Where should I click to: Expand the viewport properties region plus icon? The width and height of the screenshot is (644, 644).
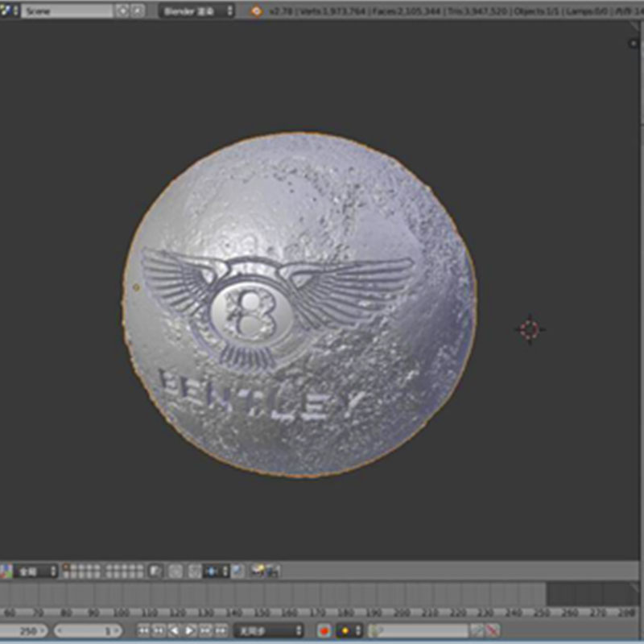pos(633,43)
